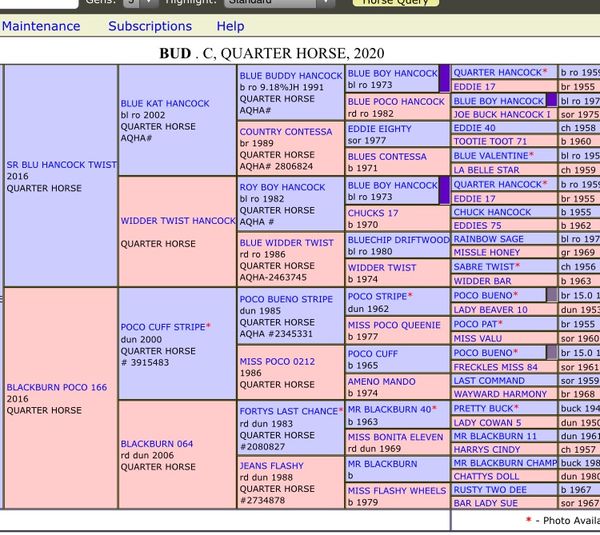Open WAYWARD HARMONY horse link
The image size is (600, 535).
(500, 394)
